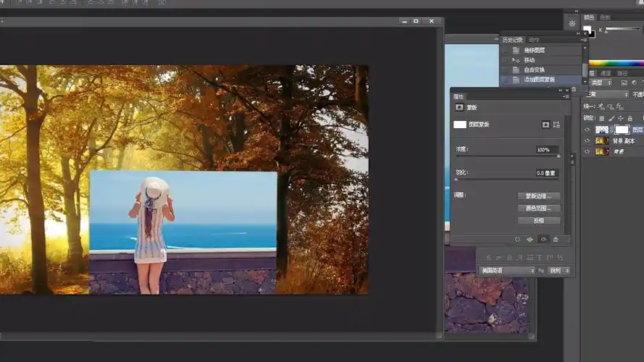Hide the top masked layer
Screen dimensions: 644x362
click(x=587, y=130)
